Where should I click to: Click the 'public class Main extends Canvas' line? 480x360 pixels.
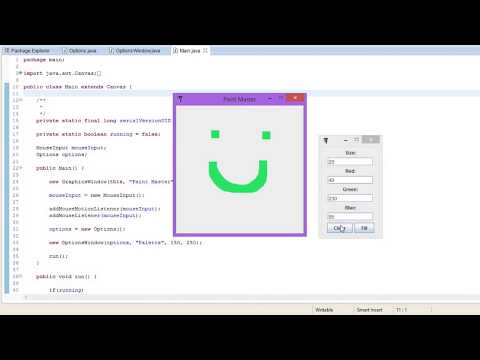pos(78,87)
